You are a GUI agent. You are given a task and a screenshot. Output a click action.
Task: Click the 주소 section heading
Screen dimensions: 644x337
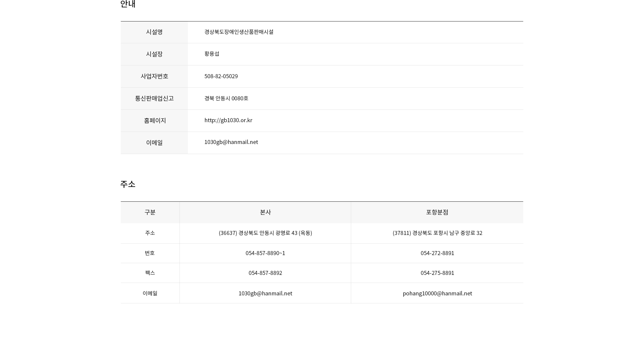coord(128,184)
